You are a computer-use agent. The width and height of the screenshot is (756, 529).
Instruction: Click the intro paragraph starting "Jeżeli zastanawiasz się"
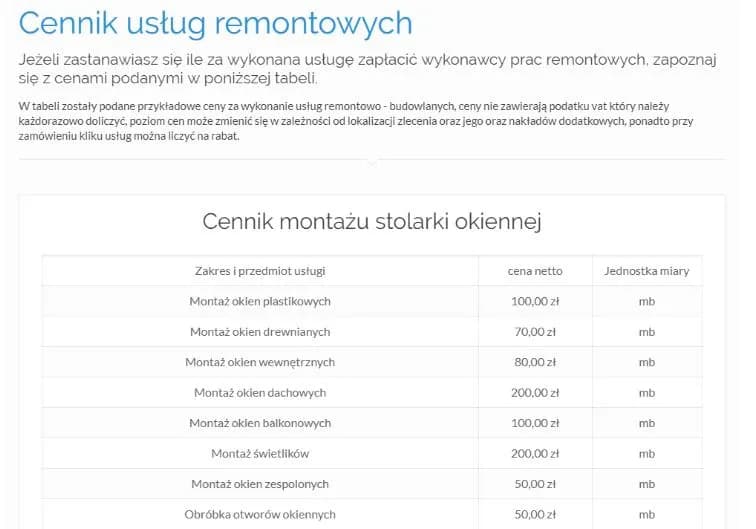click(368, 70)
